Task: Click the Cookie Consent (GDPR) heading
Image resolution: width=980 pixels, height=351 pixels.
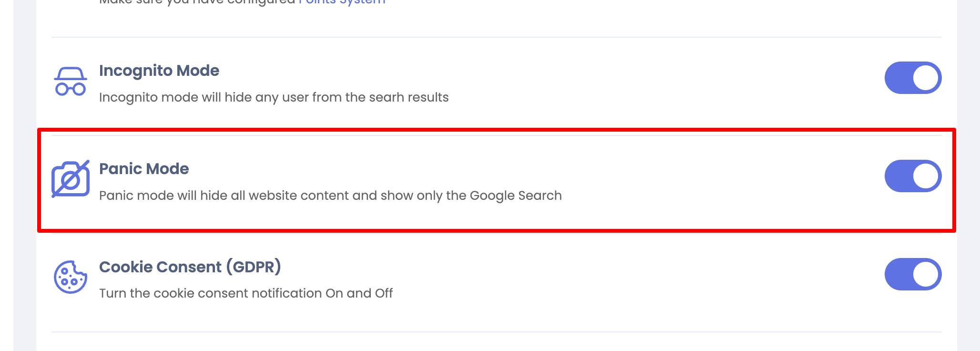Action: pos(190,267)
